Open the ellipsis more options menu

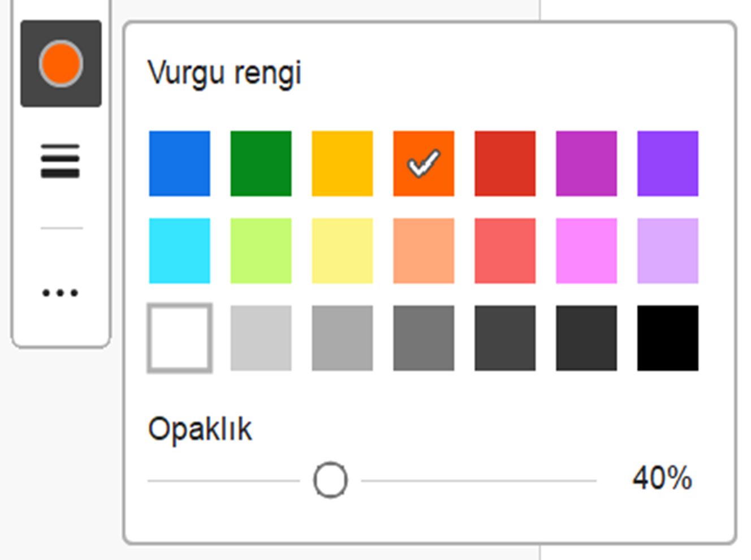[60, 292]
